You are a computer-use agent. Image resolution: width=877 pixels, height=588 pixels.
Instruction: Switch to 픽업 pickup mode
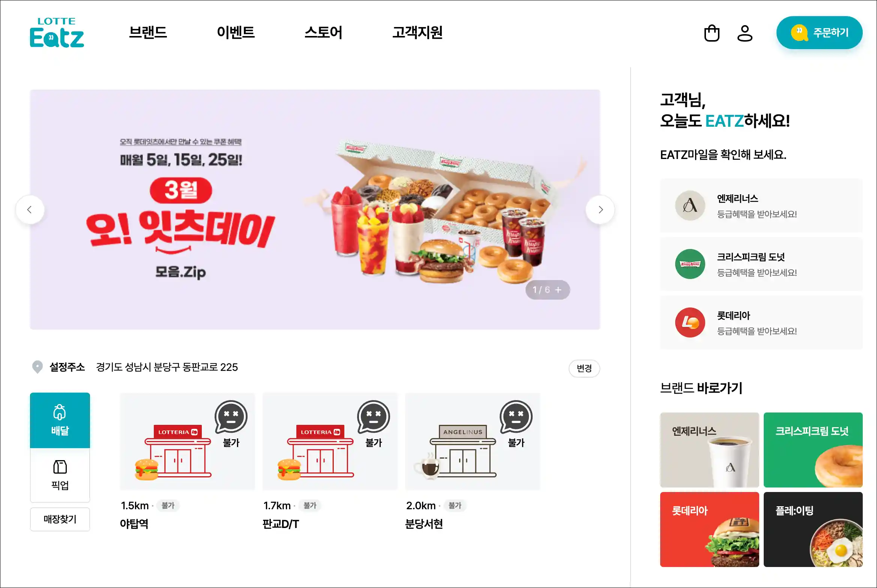[x=60, y=475]
